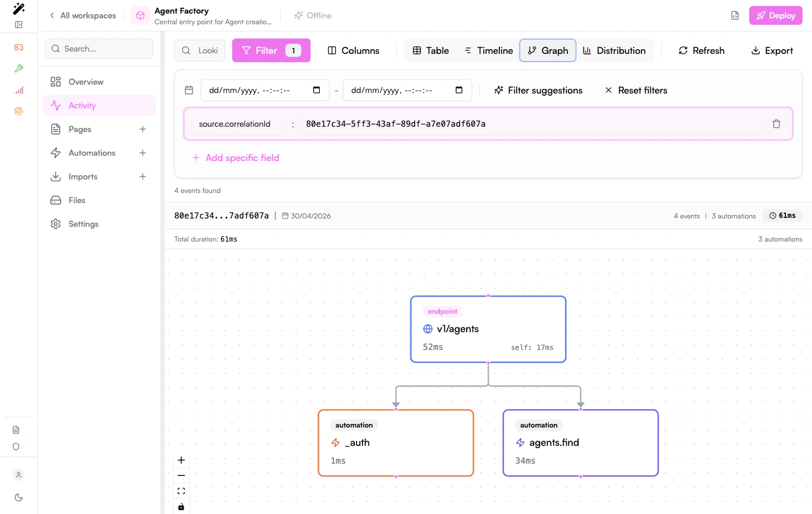Click the "self: 17ms" label
The height and width of the screenshot is (514, 812).
(x=532, y=347)
